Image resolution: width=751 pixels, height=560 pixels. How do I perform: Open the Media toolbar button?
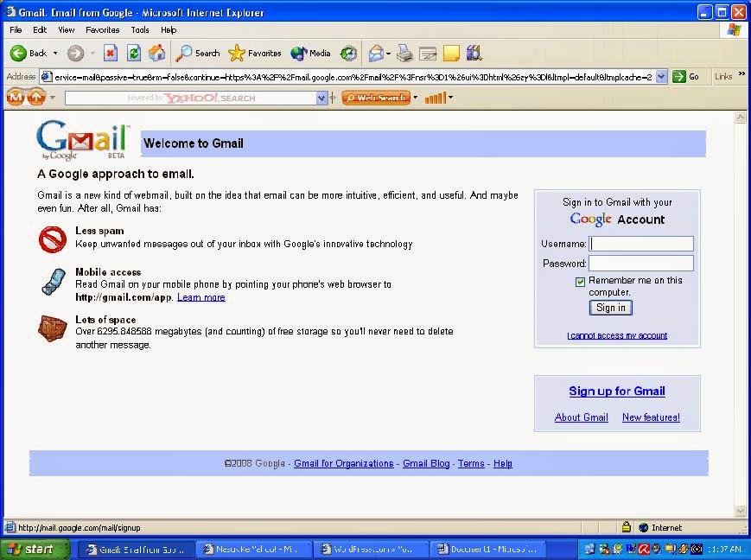tap(310, 54)
